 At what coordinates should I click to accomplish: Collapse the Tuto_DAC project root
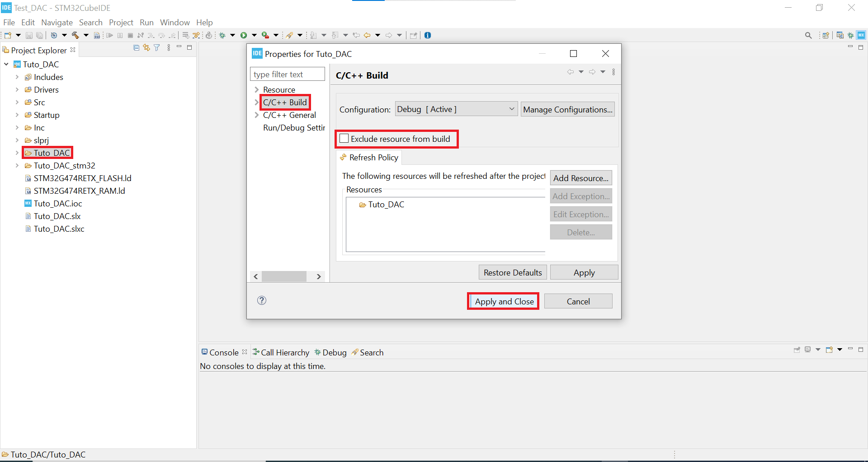coord(6,65)
